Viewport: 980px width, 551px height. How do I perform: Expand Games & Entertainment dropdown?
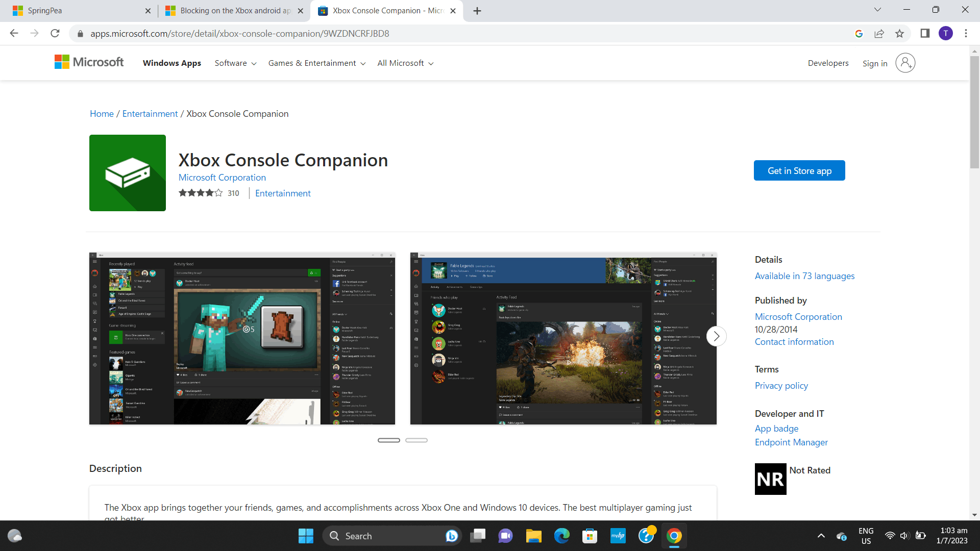tap(317, 63)
